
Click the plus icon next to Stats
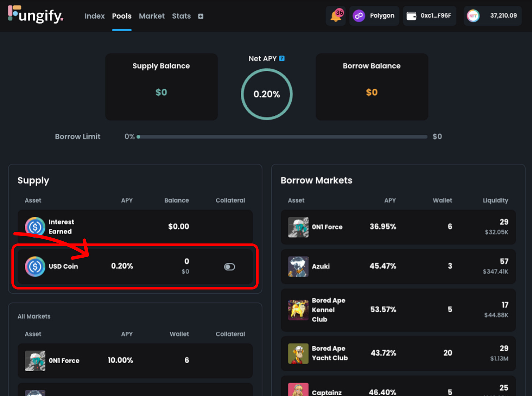pos(201,16)
